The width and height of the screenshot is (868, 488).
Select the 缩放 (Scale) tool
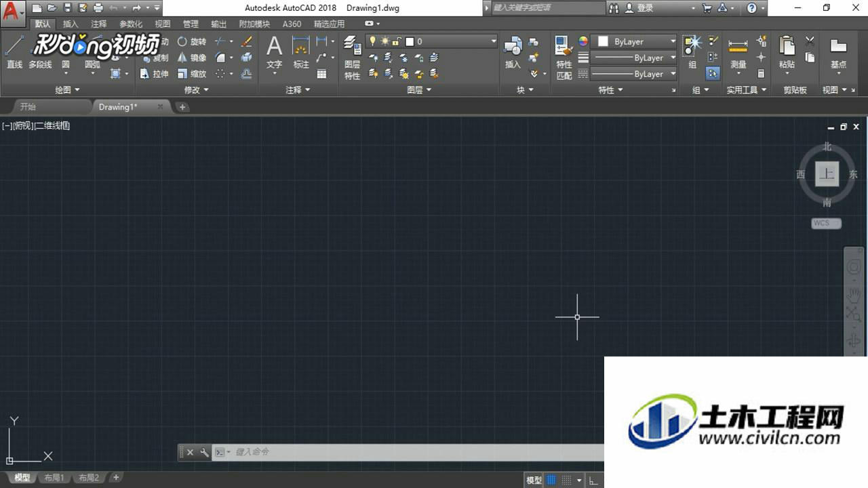coord(191,74)
